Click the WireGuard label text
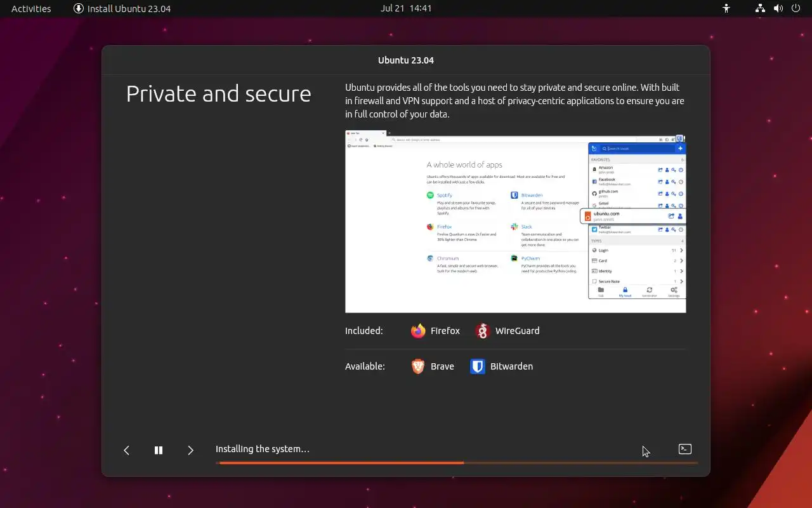Image resolution: width=812 pixels, height=508 pixels. click(518, 331)
